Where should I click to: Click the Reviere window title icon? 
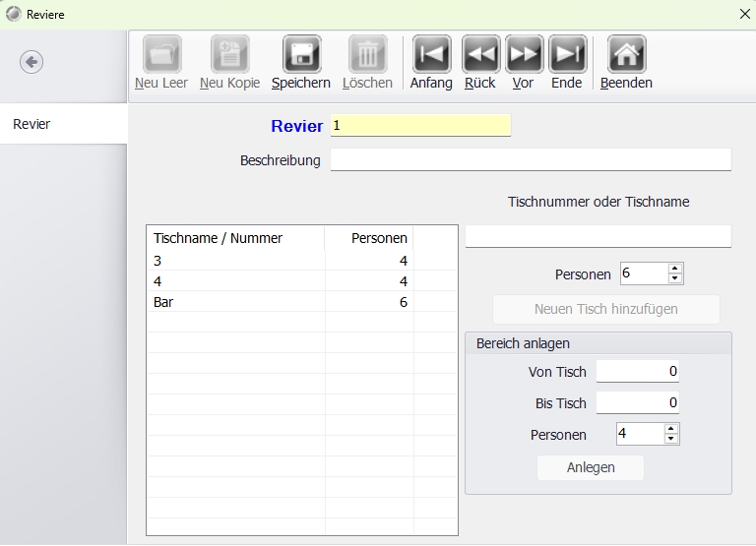[x=14, y=14]
